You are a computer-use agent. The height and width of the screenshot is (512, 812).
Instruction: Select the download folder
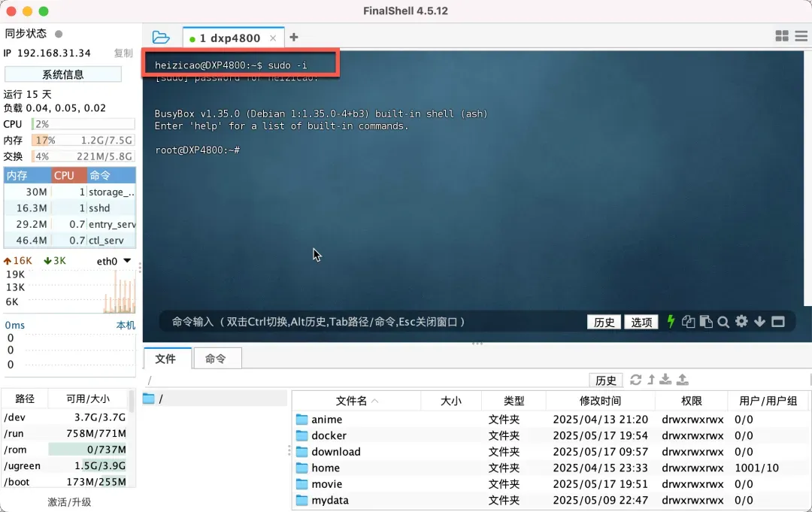(x=550, y=451)
